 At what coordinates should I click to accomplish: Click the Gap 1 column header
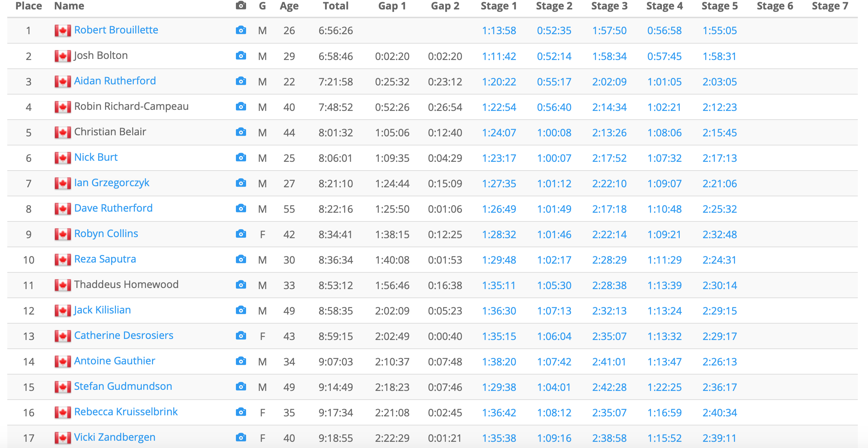[392, 6]
